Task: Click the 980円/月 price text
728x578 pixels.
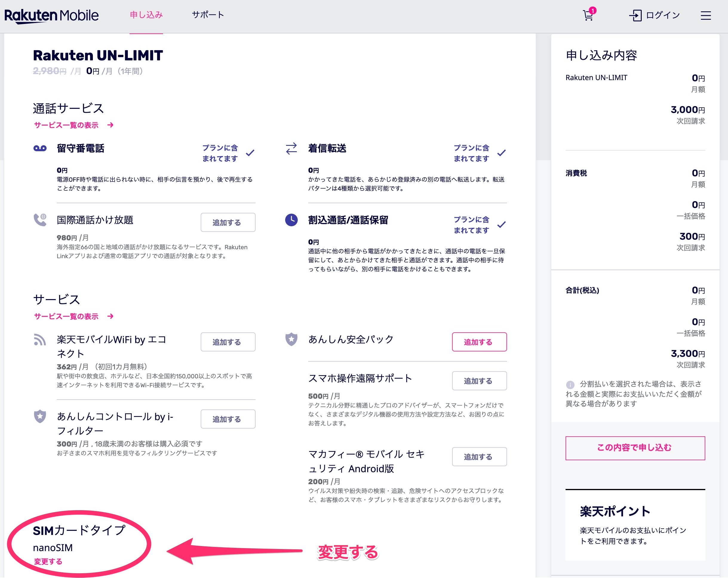Action: click(73, 238)
